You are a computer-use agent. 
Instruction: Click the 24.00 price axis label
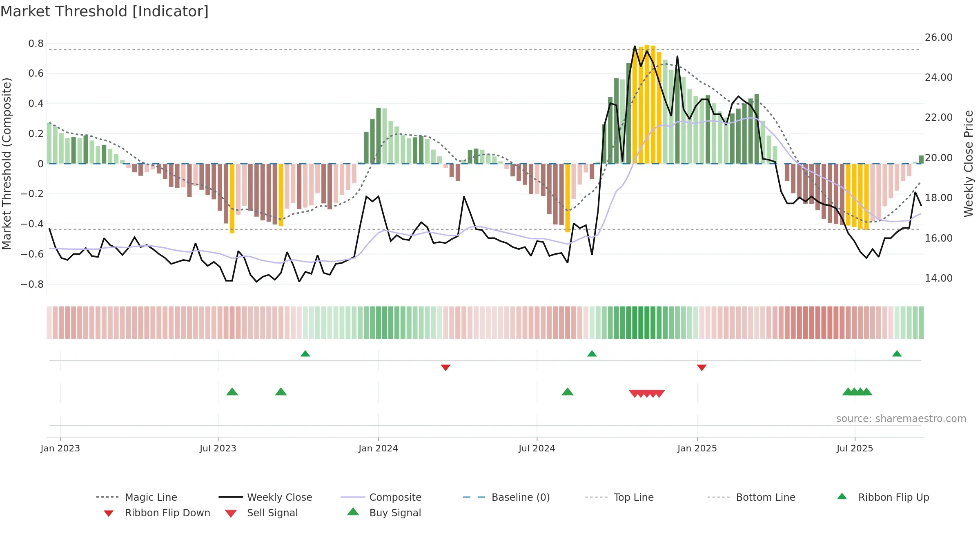[x=939, y=78]
